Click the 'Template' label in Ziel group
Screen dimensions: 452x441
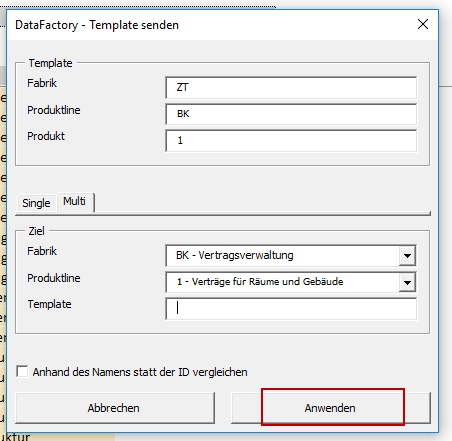tap(49, 304)
